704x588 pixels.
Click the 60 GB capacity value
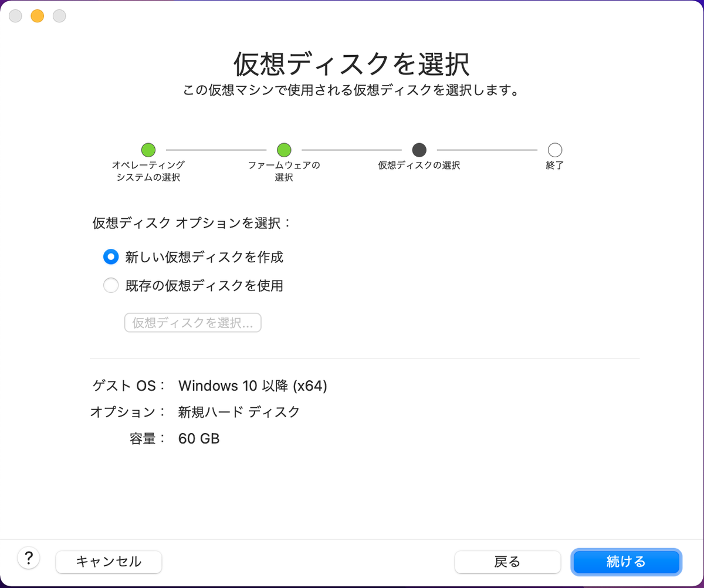click(x=199, y=438)
